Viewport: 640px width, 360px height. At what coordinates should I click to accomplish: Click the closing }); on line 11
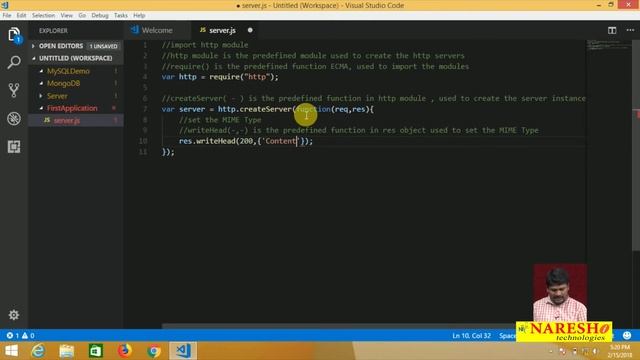coord(168,151)
